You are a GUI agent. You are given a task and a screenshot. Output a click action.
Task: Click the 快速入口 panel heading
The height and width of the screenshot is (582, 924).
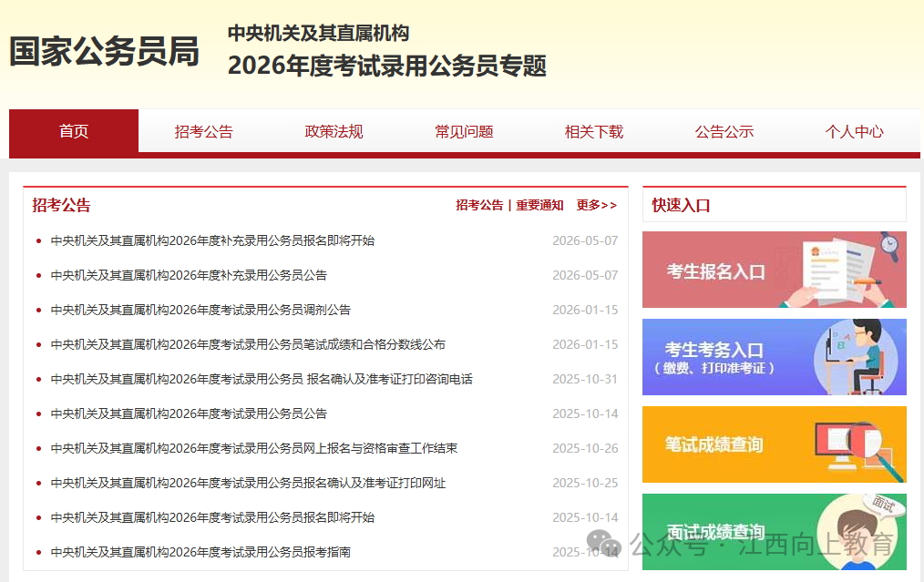pos(681,206)
